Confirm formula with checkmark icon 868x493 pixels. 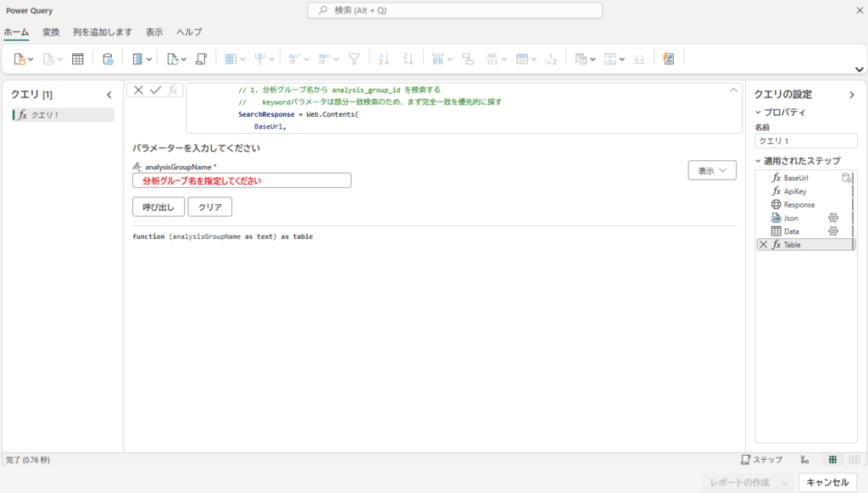pos(156,90)
